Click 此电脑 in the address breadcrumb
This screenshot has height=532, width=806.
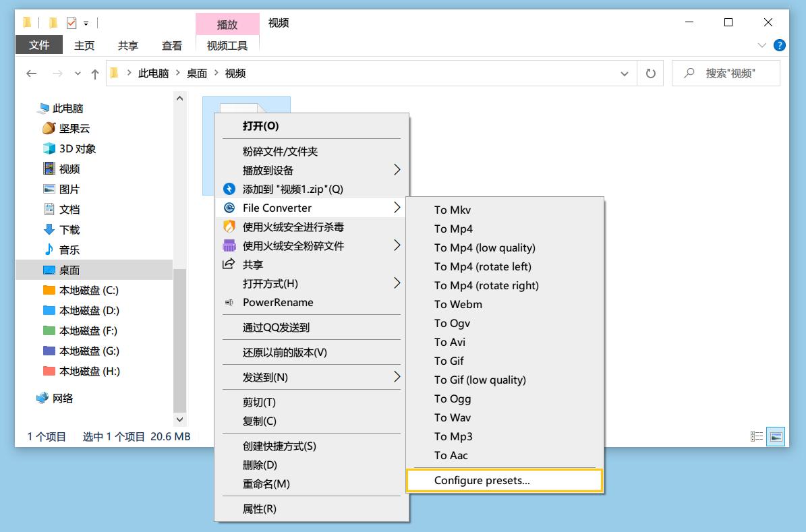point(153,73)
